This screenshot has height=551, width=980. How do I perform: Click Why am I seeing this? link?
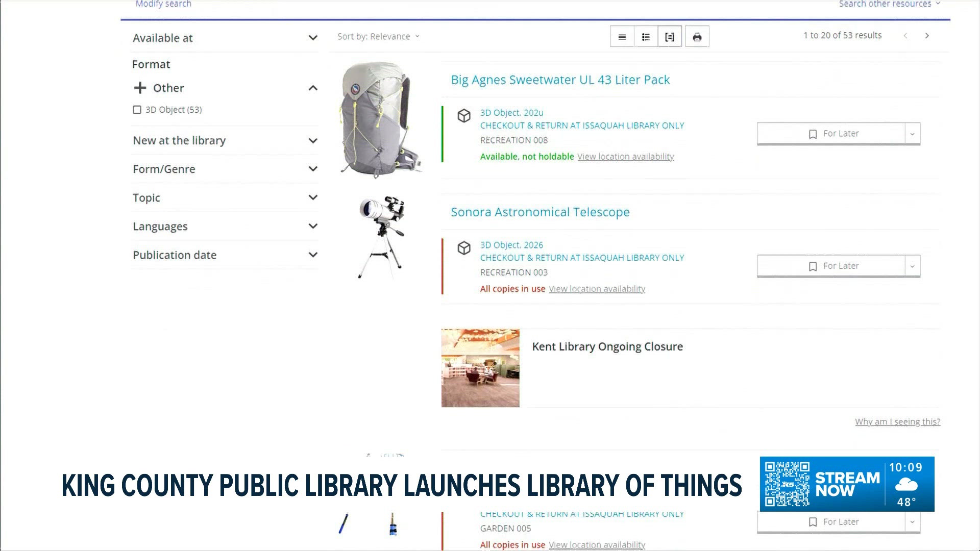(x=897, y=422)
